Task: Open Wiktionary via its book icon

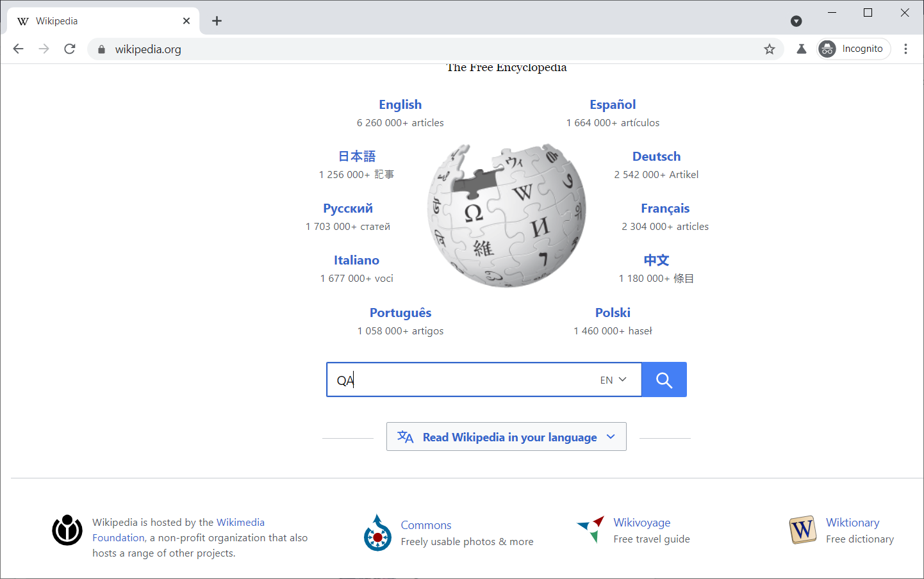Action: pyautogui.click(x=802, y=530)
